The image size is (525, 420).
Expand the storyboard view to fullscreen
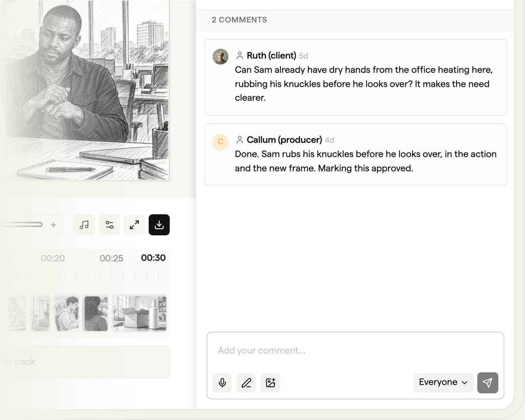134,225
